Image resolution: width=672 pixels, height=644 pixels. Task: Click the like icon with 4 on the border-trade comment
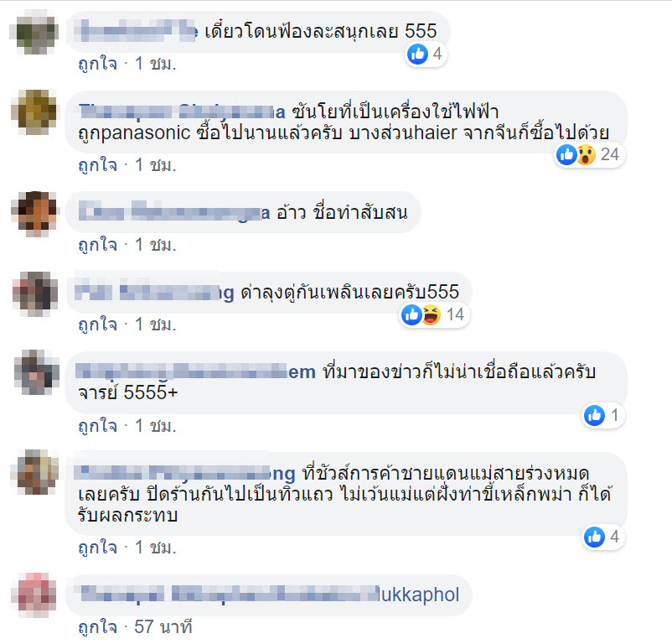point(594,538)
